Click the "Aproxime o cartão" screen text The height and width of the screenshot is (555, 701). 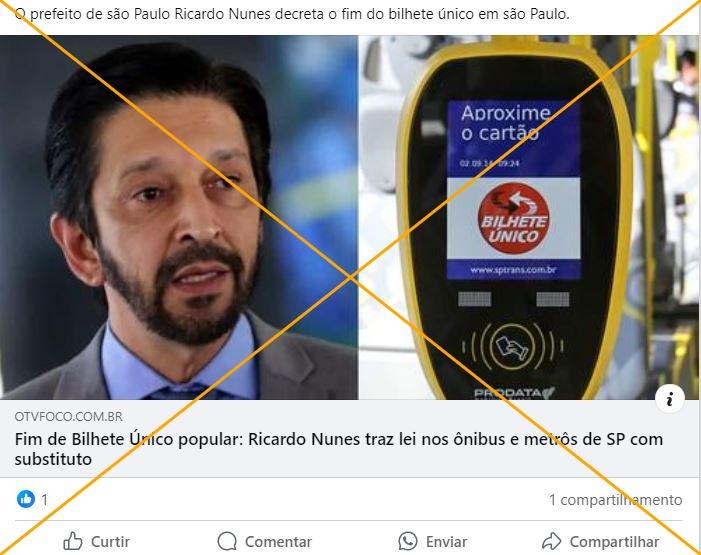[x=505, y=123]
